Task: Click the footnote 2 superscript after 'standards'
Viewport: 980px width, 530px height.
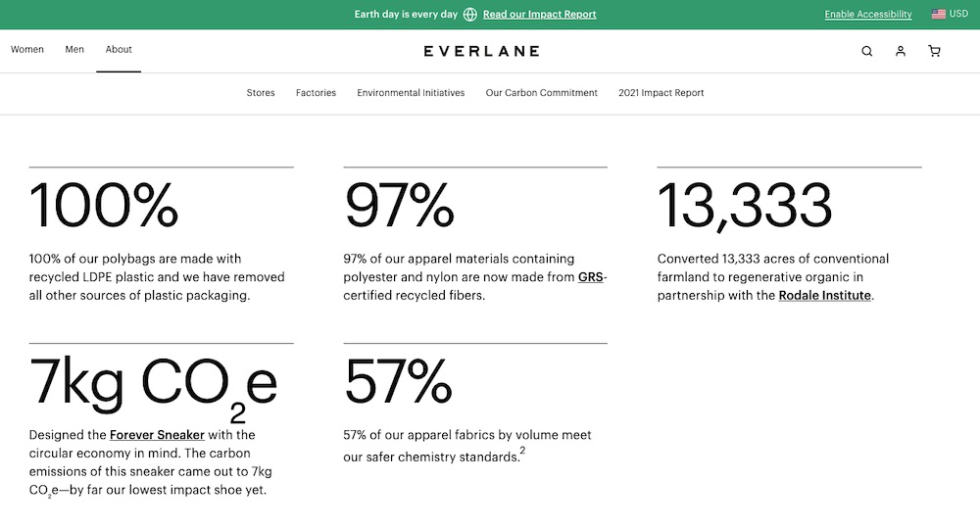Action: point(522,450)
